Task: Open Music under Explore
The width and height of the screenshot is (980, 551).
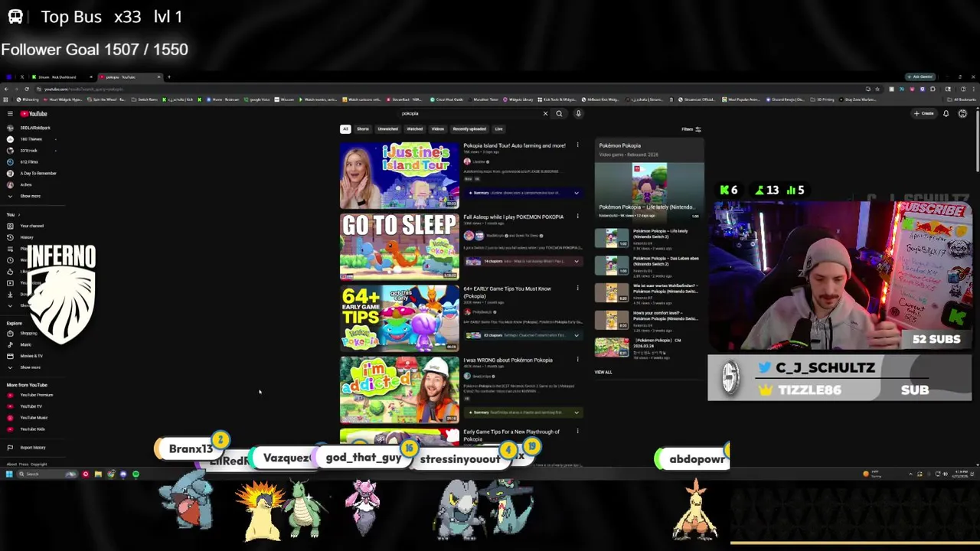Action: pos(21,345)
